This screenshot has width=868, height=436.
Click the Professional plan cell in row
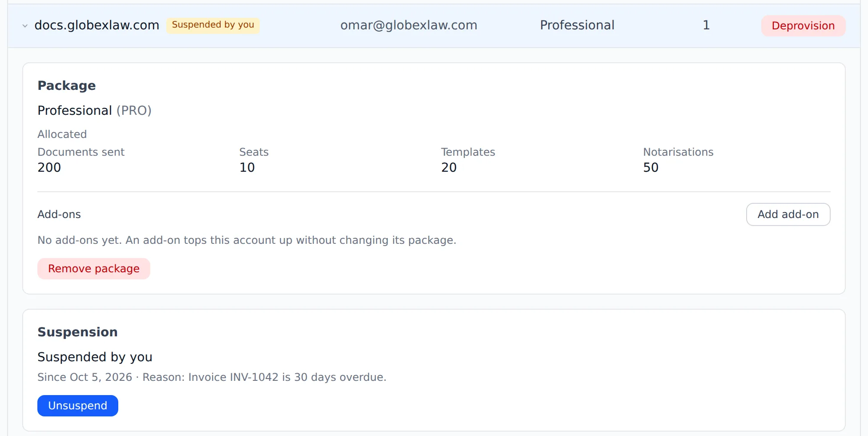(577, 25)
